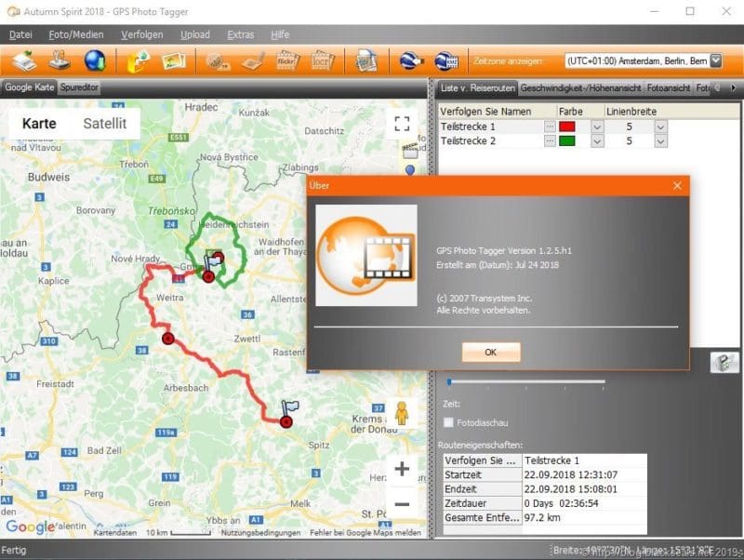Click the greyed pencil write toolbar icon

point(252,61)
